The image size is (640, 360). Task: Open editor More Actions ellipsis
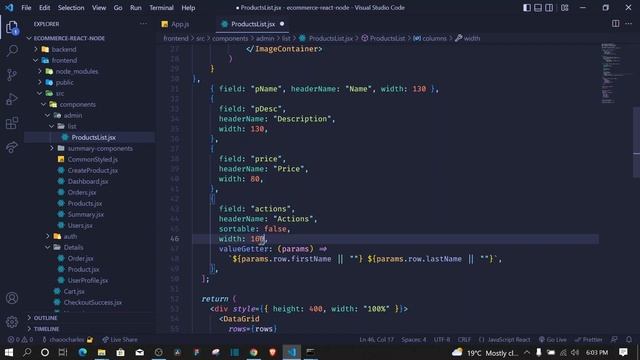(x=628, y=24)
